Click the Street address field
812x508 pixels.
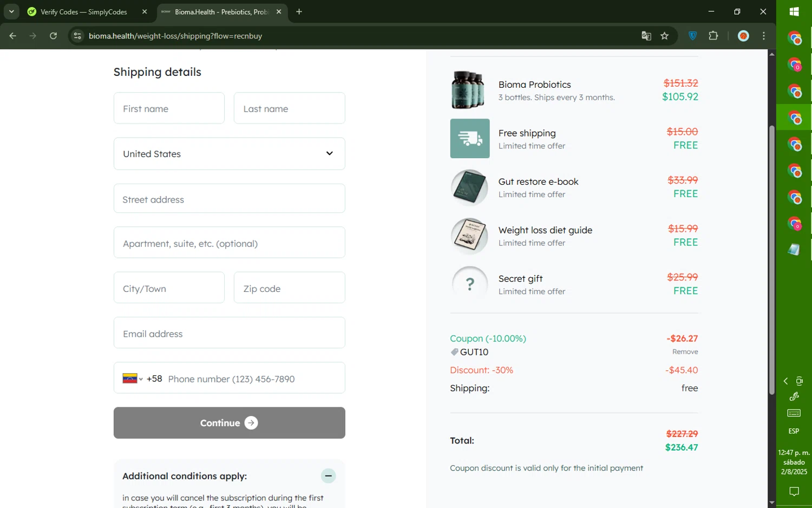tap(230, 199)
